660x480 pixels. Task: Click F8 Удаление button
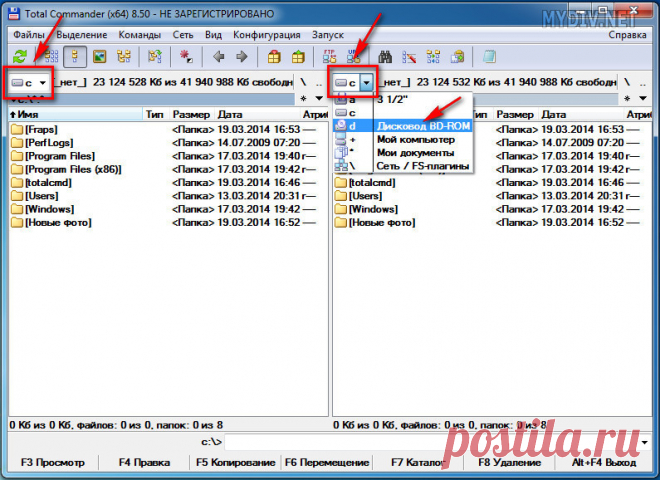(x=509, y=462)
